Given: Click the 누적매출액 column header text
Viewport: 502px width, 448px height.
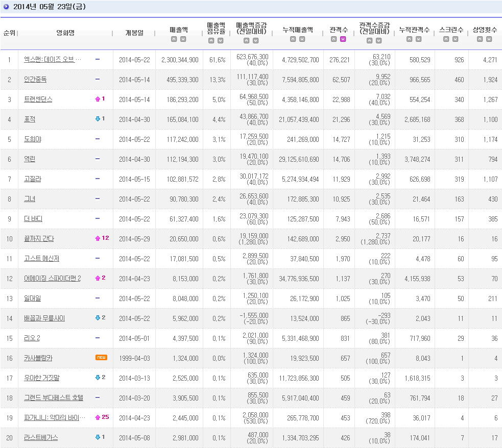Looking at the screenshot, I should (x=298, y=30).
